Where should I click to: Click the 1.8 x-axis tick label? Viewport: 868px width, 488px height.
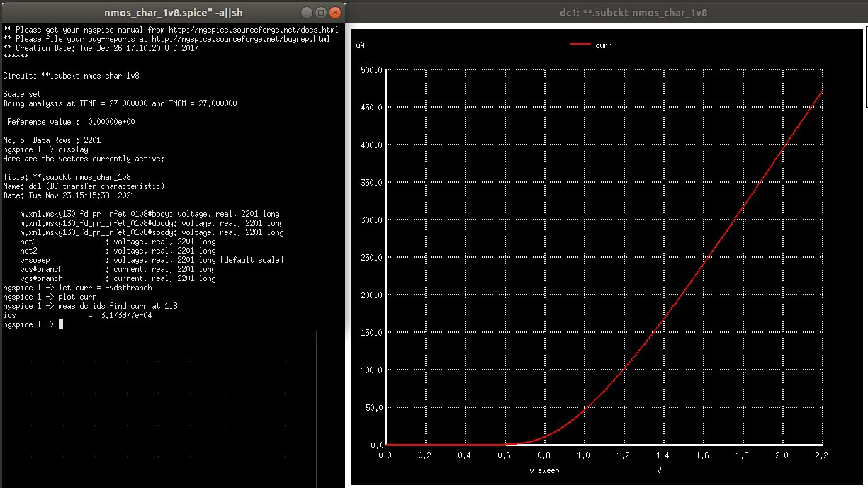[743, 454]
